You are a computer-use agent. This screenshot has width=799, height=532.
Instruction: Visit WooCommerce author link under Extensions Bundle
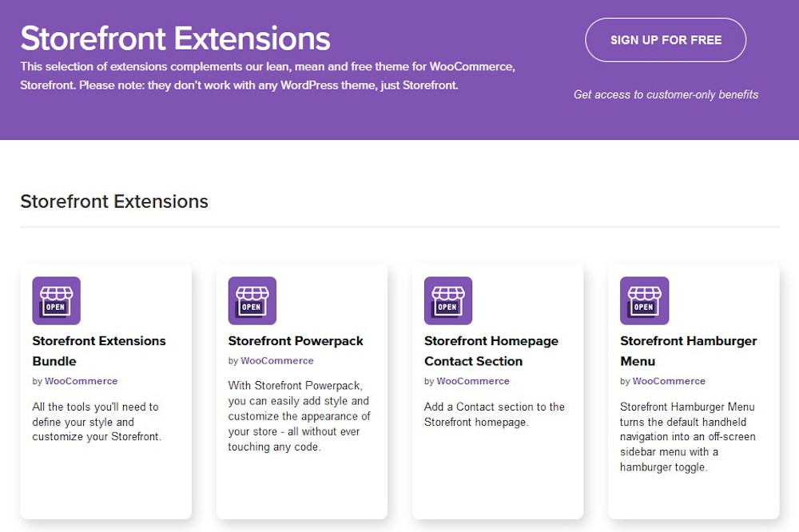(81, 381)
